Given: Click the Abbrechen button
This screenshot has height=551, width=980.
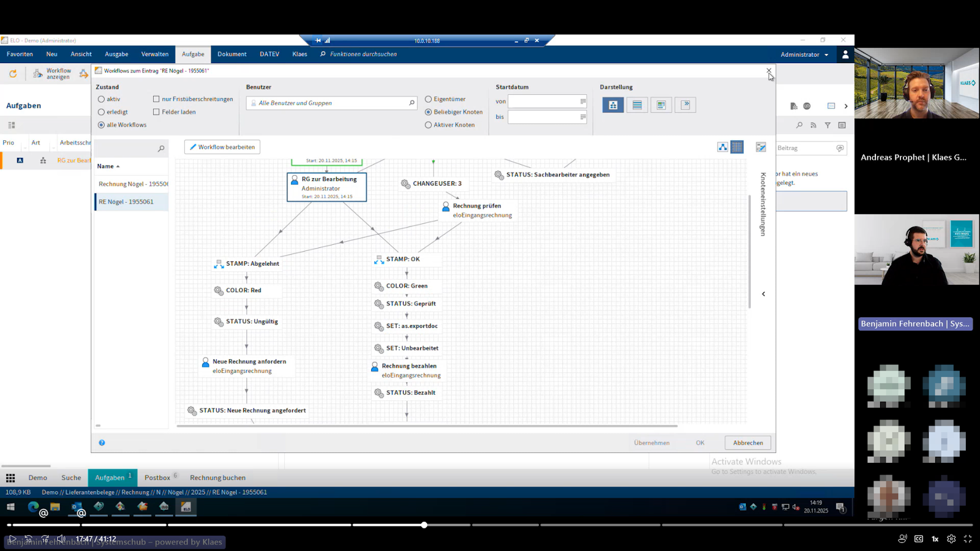Looking at the screenshot, I should coord(748,443).
